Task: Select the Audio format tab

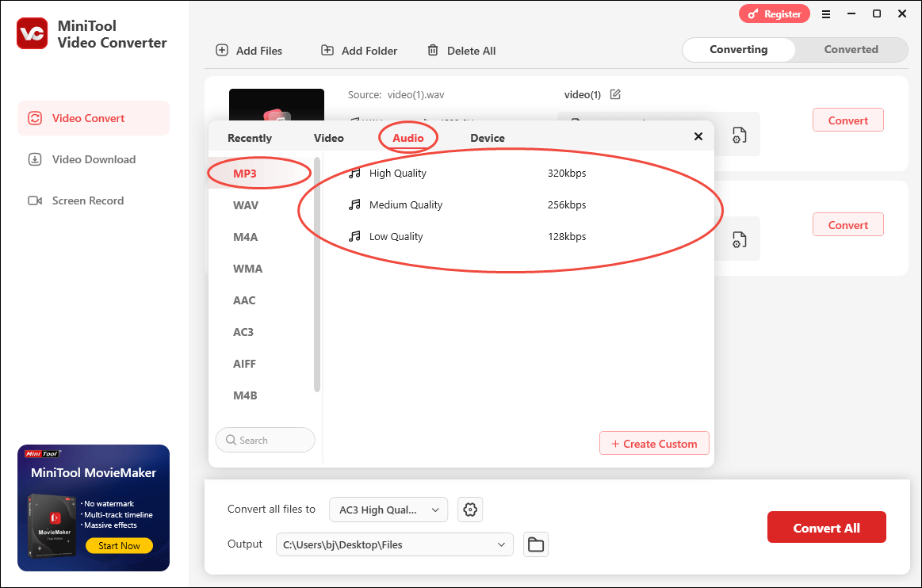Action: click(408, 138)
